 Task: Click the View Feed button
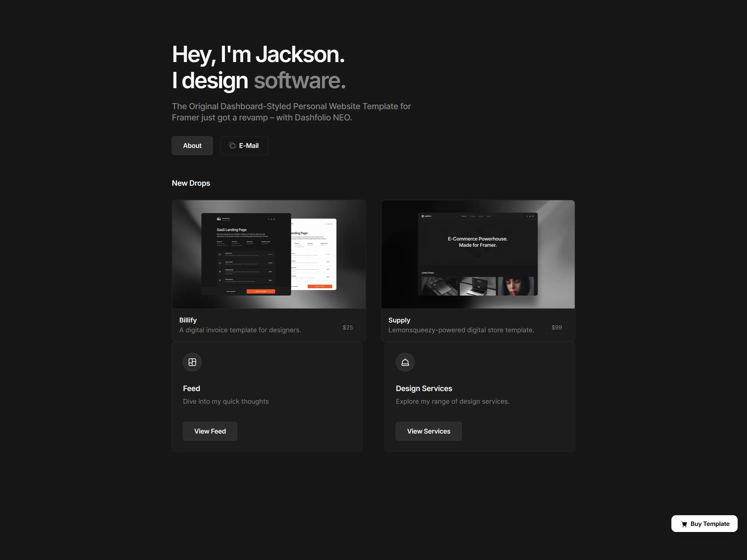(x=210, y=431)
